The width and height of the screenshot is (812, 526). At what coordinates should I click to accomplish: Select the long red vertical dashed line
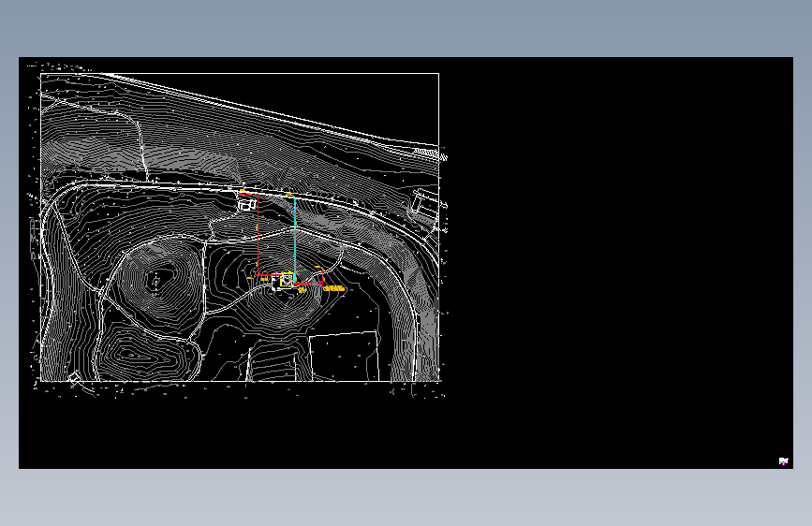point(258,235)
